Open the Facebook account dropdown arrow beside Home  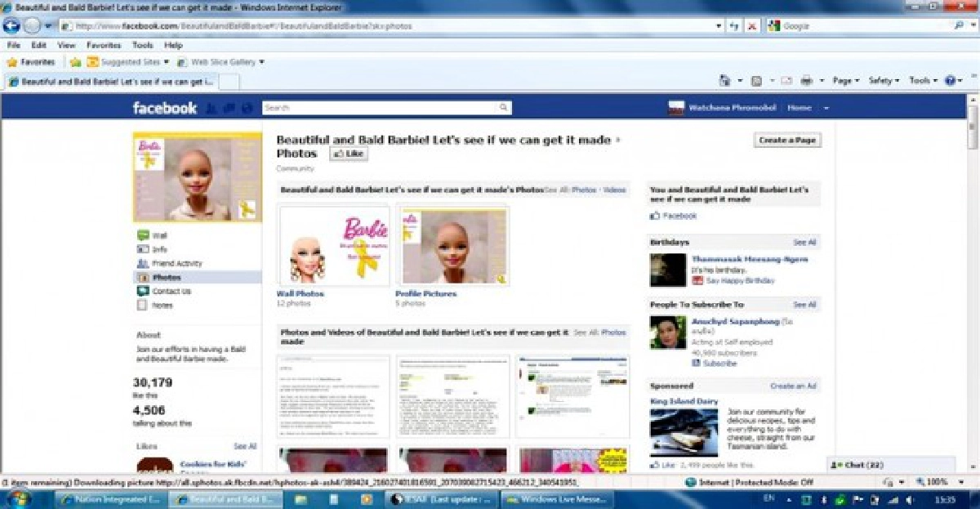[826, 108]
